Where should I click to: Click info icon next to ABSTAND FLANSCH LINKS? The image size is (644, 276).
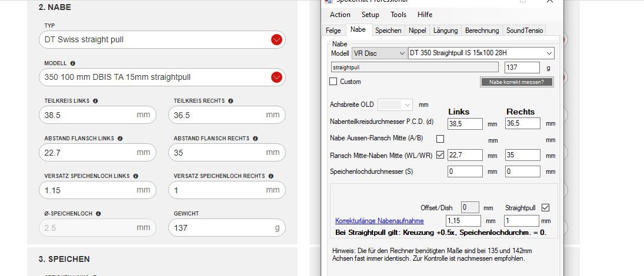120,139
